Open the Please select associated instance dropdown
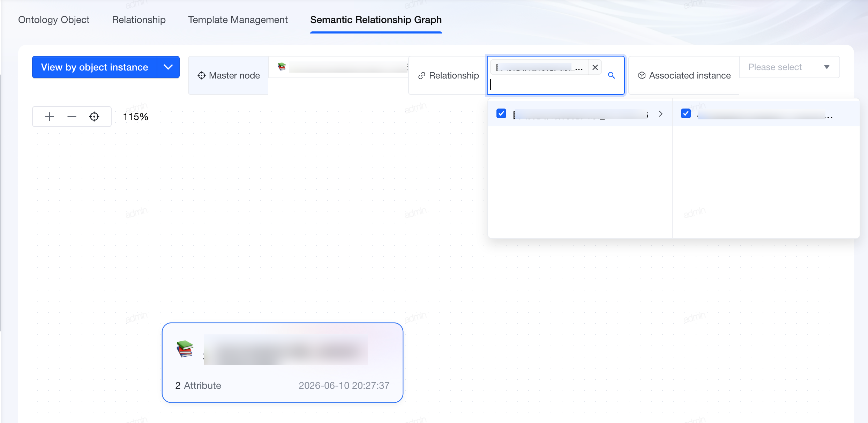Screen dimensions: 868x423 (x=789, y=67)
